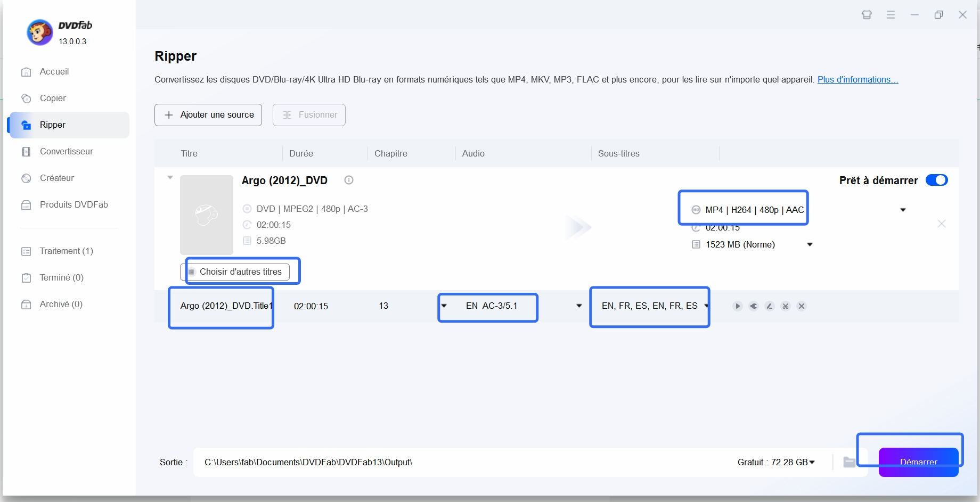The image size is (980, 502).
Task: Click the source size 5.98GB
Action: pyautogui.click(x=271, y=241)
